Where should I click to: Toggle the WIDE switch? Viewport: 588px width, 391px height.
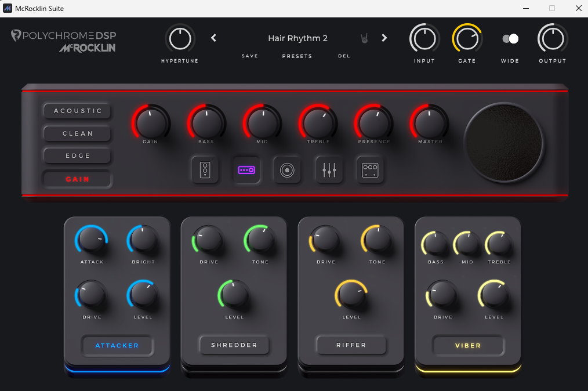[x=510, y=39]
